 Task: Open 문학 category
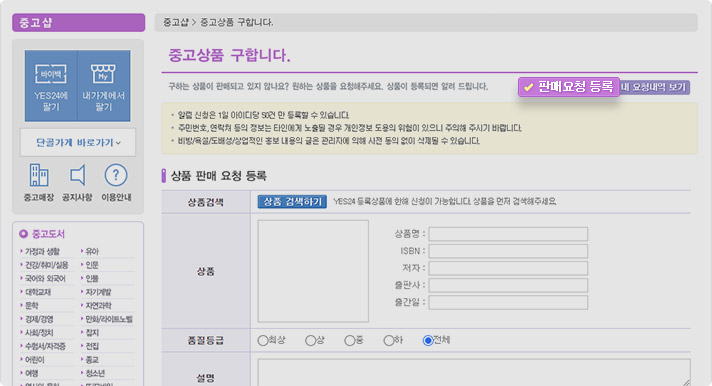[32, 306]
